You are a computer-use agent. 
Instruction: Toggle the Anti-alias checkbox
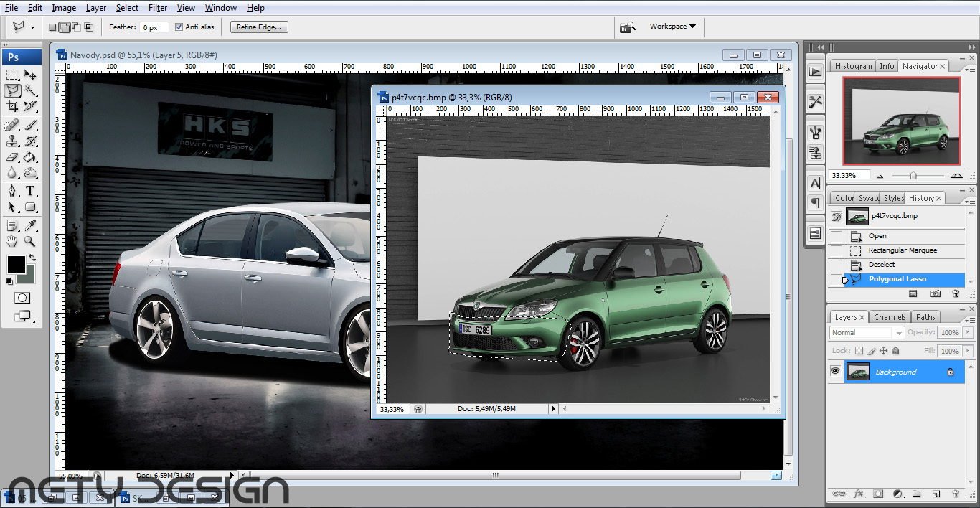[179, 27]
